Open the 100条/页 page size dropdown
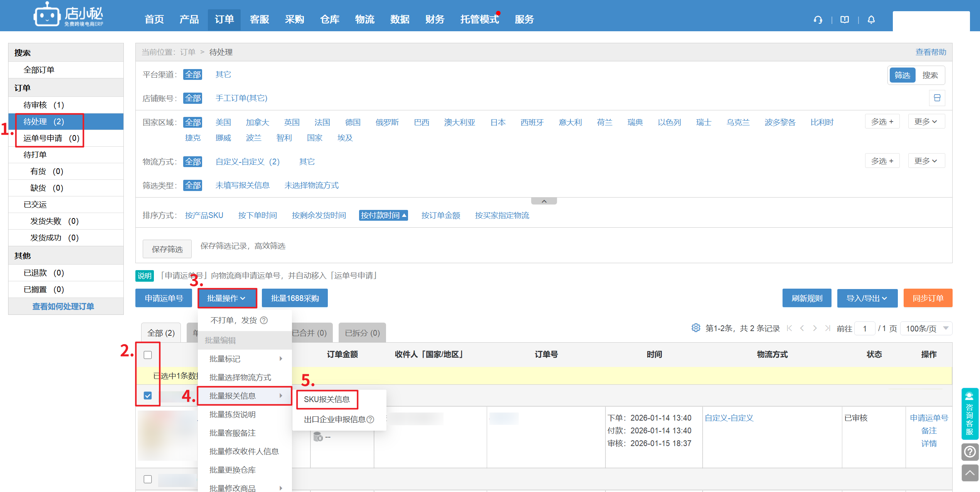Image resolution: width=980 pixels, height=492 pixels. tap(926, 328)
